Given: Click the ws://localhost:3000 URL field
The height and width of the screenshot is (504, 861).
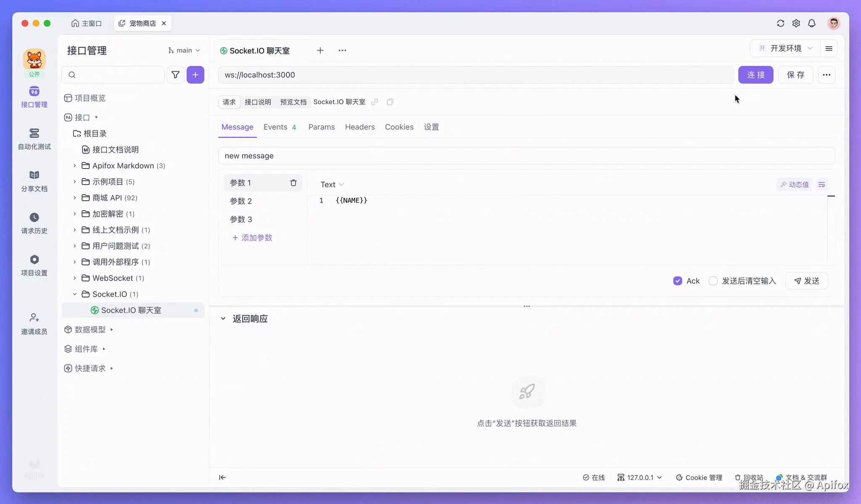Looking at the screenshot, I should (x=476, y=75).
